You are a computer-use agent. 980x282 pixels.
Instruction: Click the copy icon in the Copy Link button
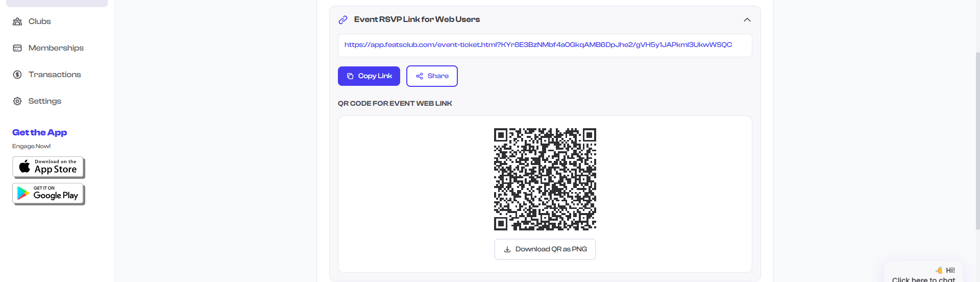tap(350, 76)
